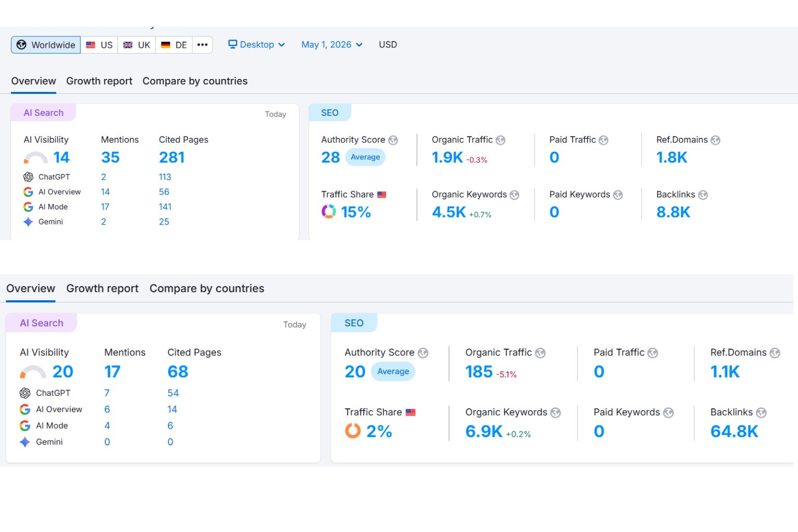The height and width of the screenshot is (532, 798).
Task: Click globe icon next to lower Backlinks
Action: (761, 413)
